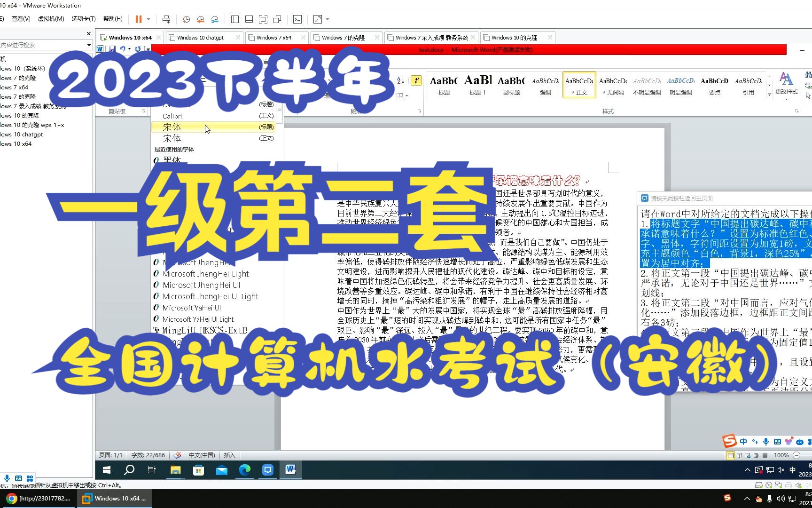This screenshot has height=508, width=812.
Task: Switch to Unity mode icon
Action: 277,19
